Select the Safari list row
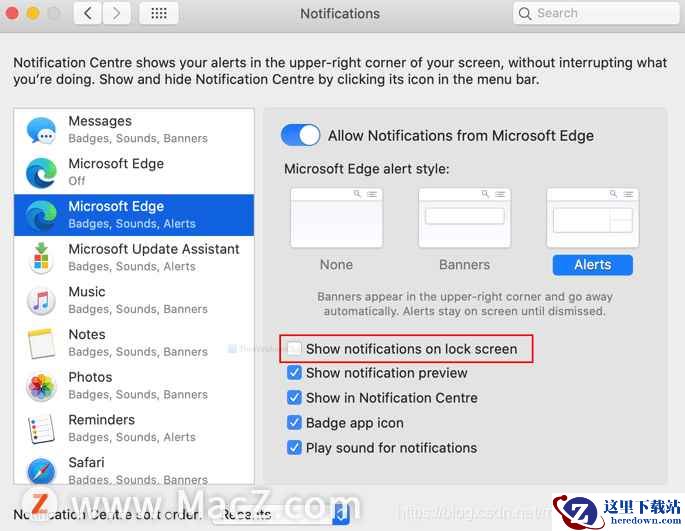 (x=134, y=469)
